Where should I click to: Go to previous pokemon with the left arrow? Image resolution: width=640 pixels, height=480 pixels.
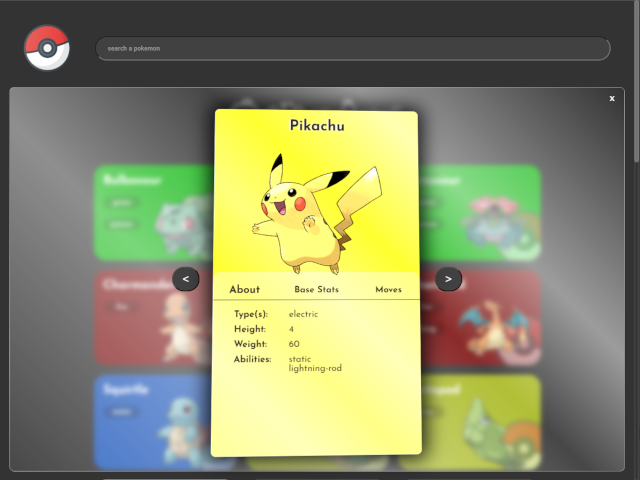(x=186, y=279)
